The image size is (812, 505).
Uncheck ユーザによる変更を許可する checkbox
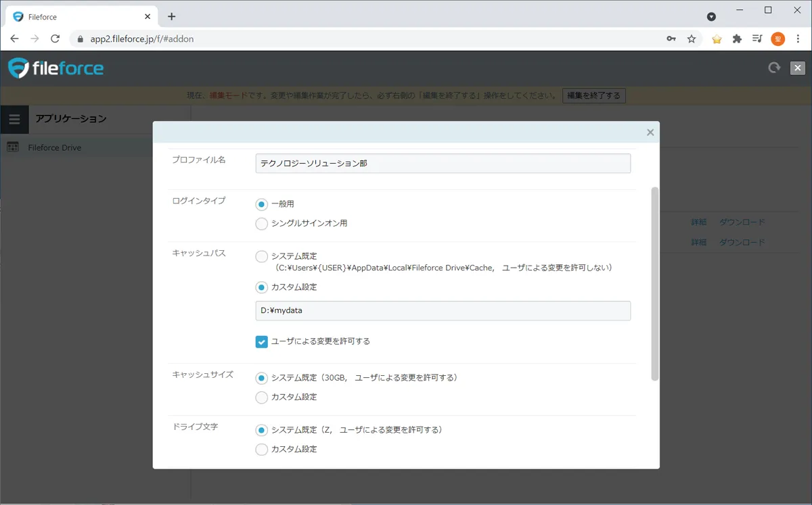click(x=262, y=342)
